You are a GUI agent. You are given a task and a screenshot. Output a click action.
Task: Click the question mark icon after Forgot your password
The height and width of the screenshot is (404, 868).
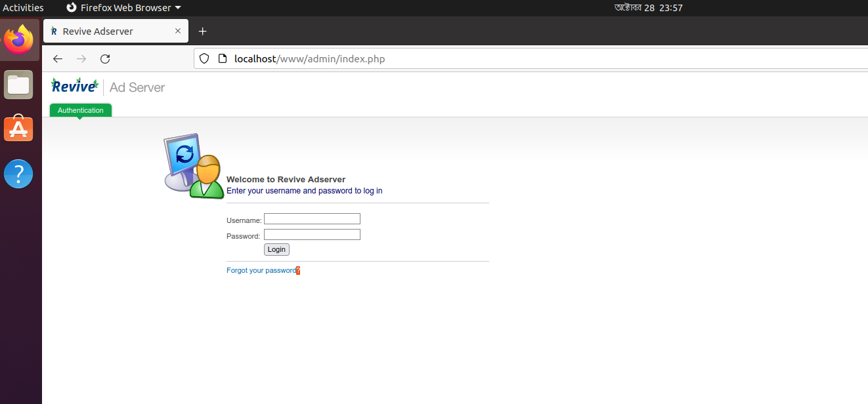pyautogui.click(x=297, y=270)
